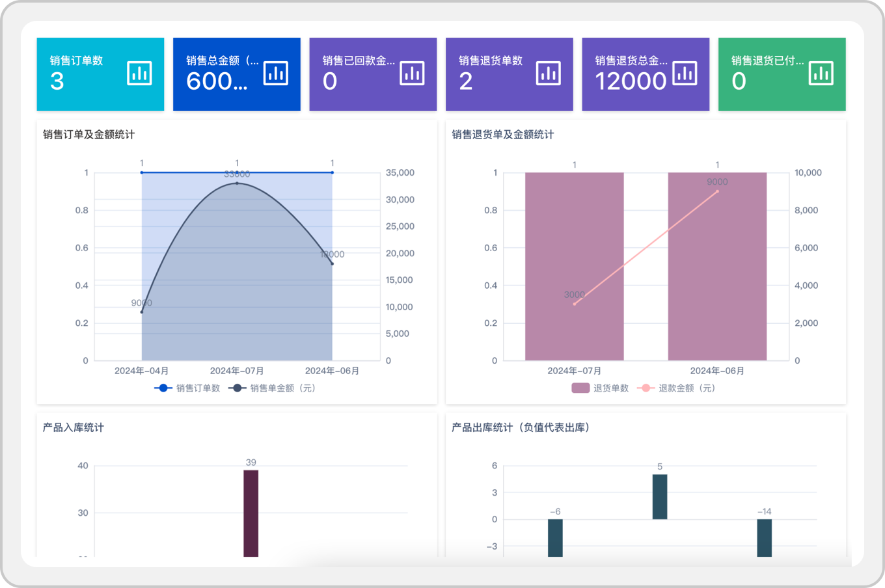This screenshot has width=885, height=588.
Task: Toggle the 销售订单数 legend series
Action: tap(187, 388)
